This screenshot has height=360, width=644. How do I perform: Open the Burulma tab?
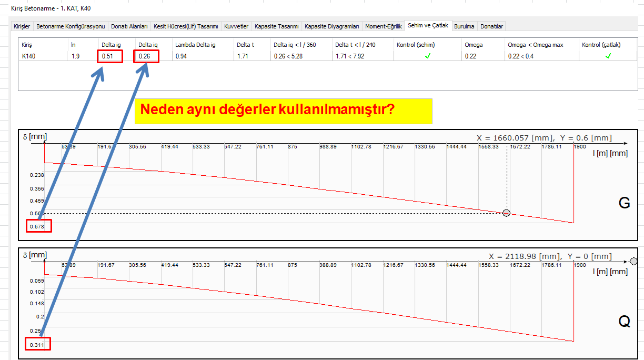coord(464,26)
